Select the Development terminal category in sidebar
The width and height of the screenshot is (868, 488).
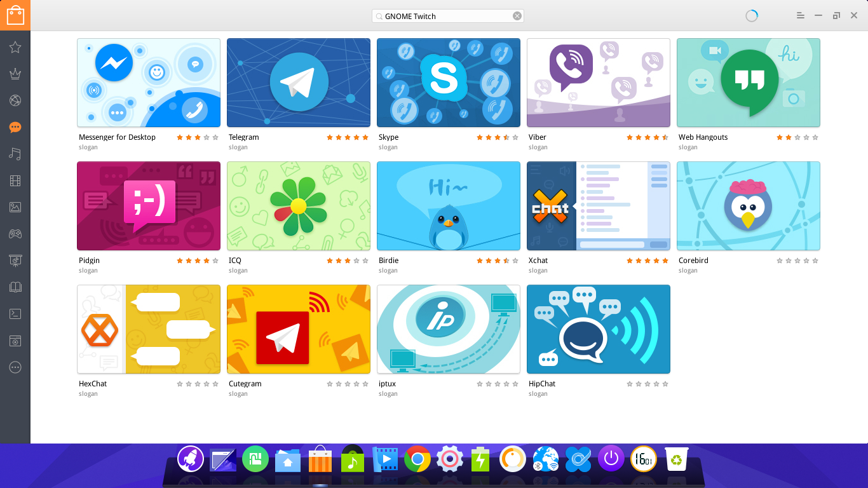pos(15,314)
